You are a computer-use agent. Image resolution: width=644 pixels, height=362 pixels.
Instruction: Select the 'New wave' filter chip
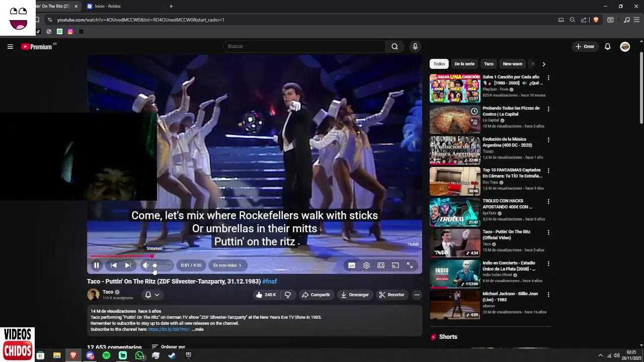click(512, 64)
